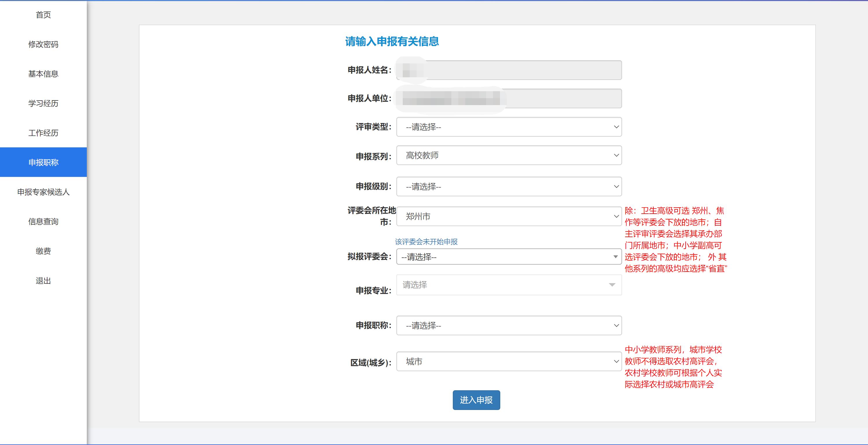
Task: Open 学习经历 from the left menu
Action: (43, 103)
